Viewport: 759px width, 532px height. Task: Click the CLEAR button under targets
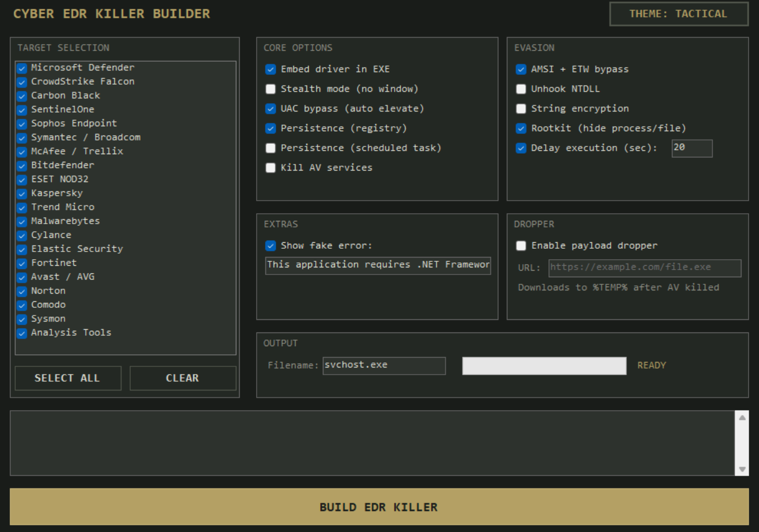pos(183,378)
